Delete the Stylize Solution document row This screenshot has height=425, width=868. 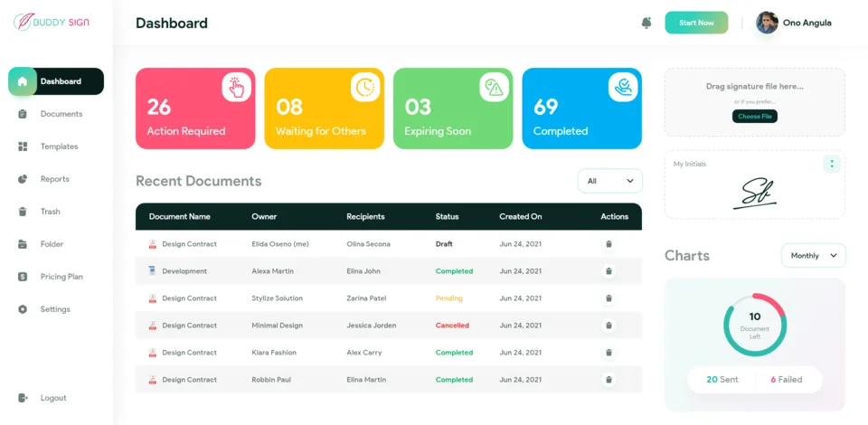pos(609,298)
